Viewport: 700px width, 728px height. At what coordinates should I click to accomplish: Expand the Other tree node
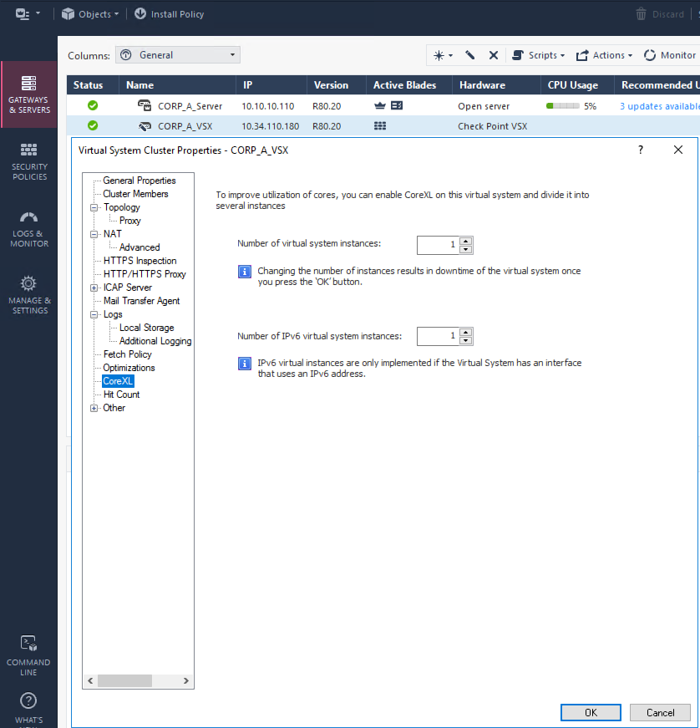point(94,408)
